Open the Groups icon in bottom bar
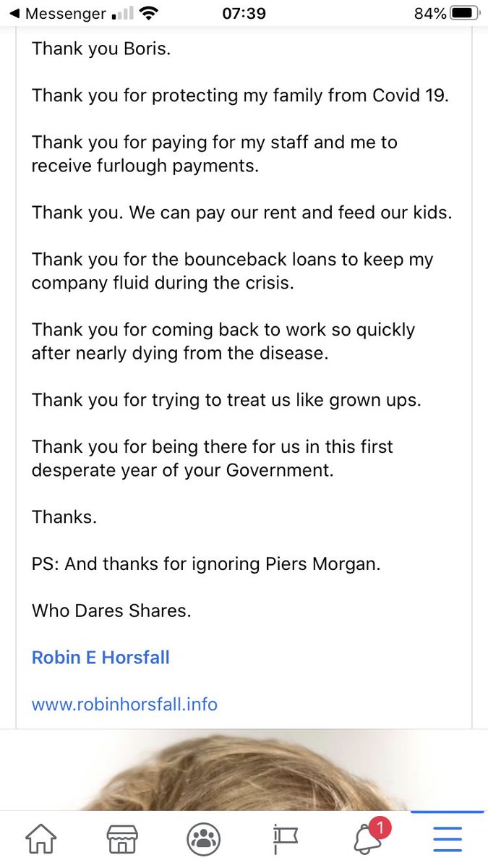 [203, 840]
